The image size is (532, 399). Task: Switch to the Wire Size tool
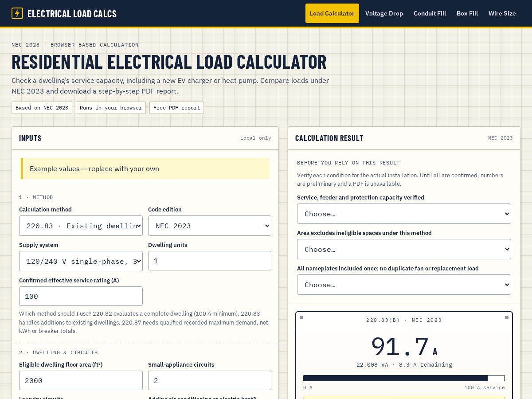point(502,13)
